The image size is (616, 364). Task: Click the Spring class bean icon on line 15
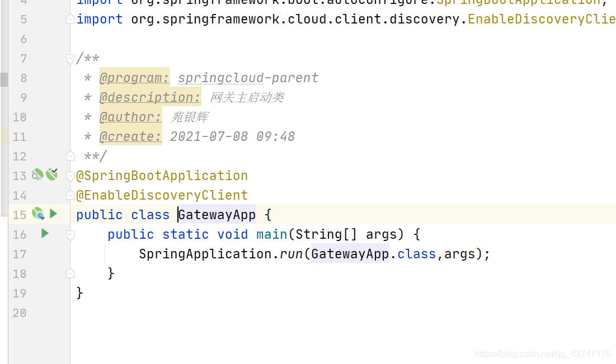point(37,214)
